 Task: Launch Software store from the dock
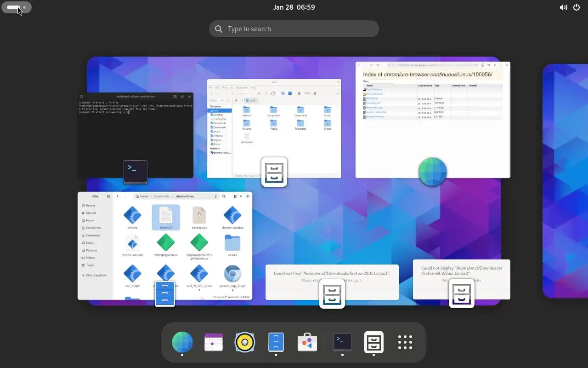click(x=307, y=342)
